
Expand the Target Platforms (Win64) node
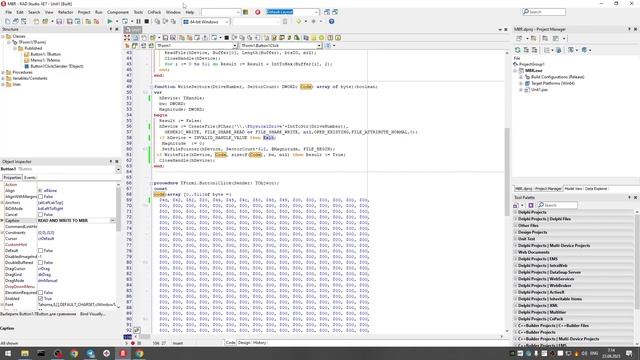[x=521, y=83]
